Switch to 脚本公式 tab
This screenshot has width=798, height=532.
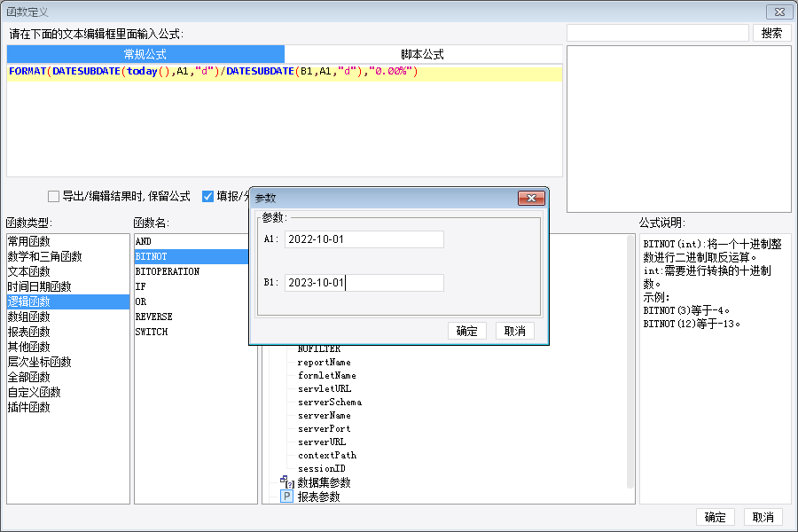[x=423, y=54]
